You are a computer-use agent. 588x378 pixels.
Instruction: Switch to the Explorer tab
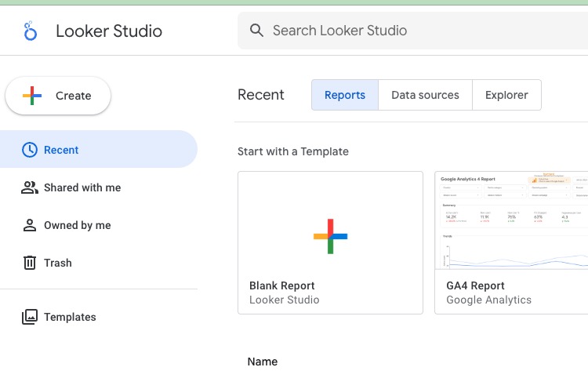click(x=506, y=95)
